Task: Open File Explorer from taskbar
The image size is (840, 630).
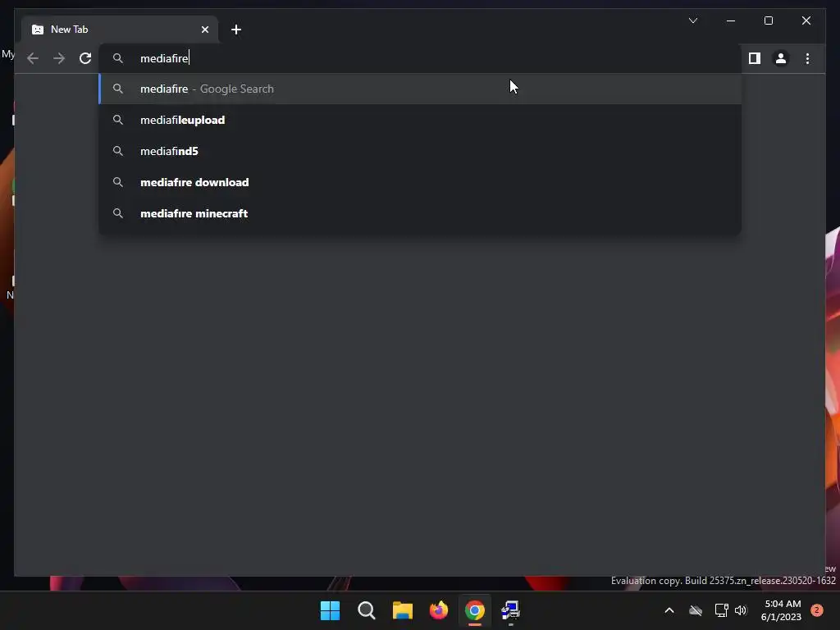Action: 402,610
